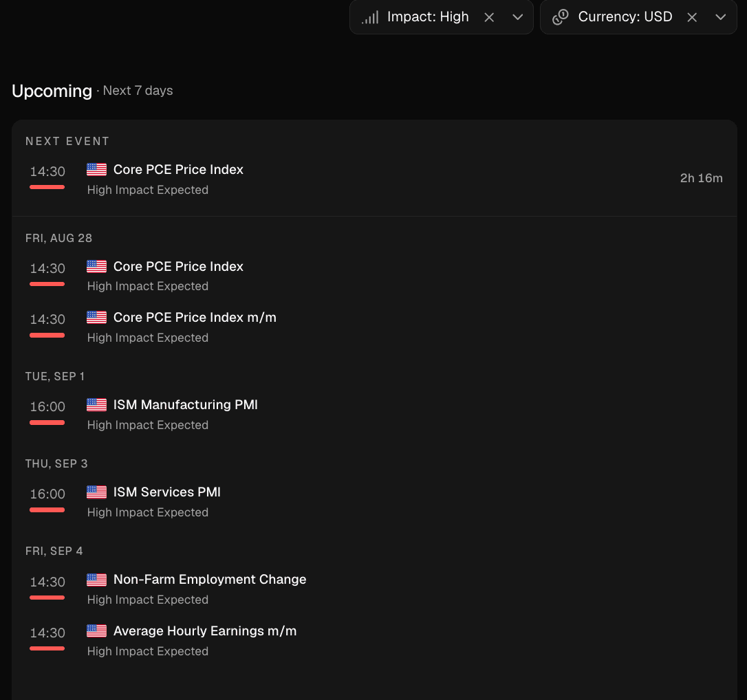Click the coins icon in Currency filter

[x=560, y=17]
